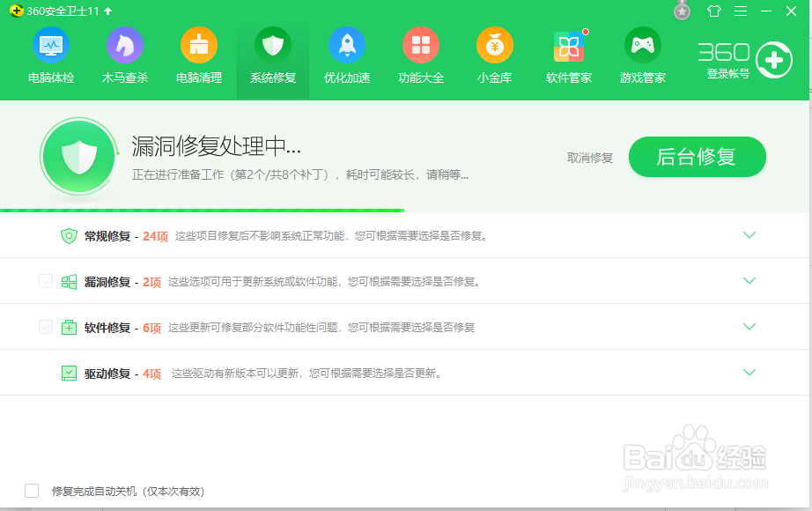Viewport: 812px width, 511px height.
Task: Open the 软件管家 software manager icon
Action: (569, 46)
